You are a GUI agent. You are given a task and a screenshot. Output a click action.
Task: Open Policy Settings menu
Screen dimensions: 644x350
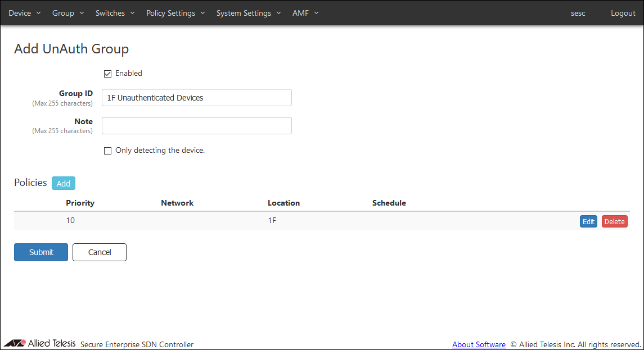175,13
